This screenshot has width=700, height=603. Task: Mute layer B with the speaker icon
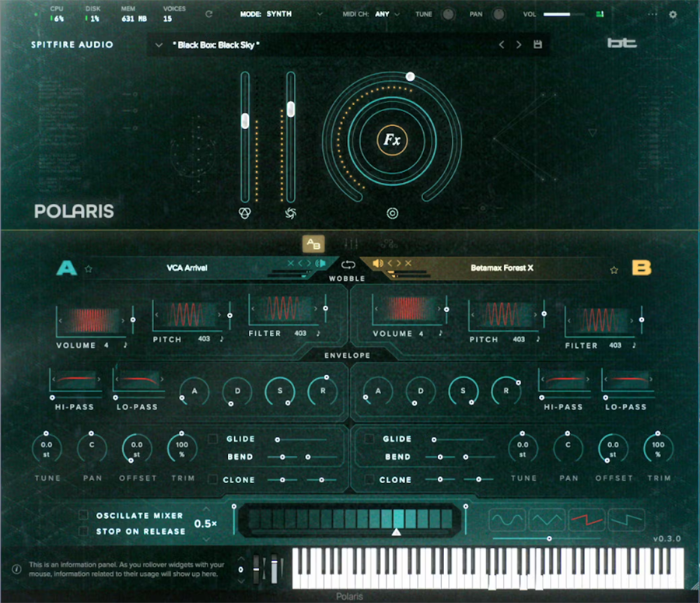tap(378, 263)
